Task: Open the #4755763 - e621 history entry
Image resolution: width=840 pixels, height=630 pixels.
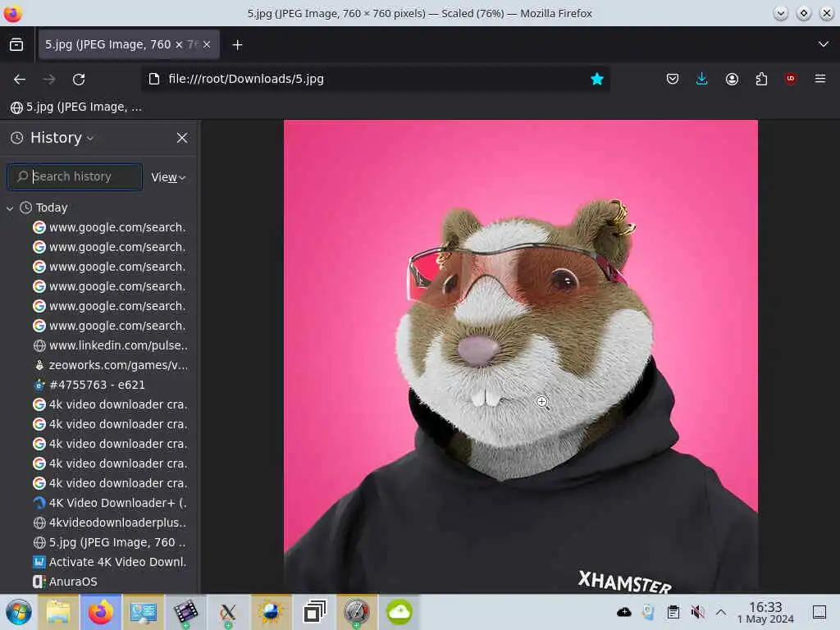Action: [89, 385]
